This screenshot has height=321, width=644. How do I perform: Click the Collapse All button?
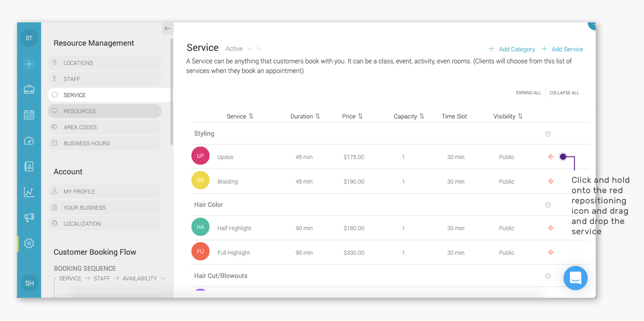tap(564, 93)
